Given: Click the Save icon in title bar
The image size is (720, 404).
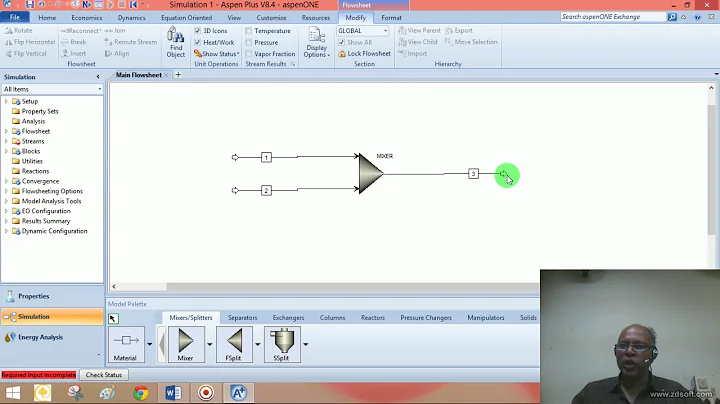Looking at the screenshot, I should [x=29, y=5].
